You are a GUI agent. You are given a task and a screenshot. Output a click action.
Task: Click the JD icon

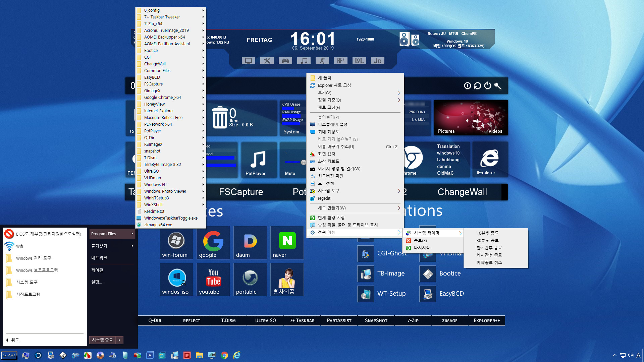point(377,61)
